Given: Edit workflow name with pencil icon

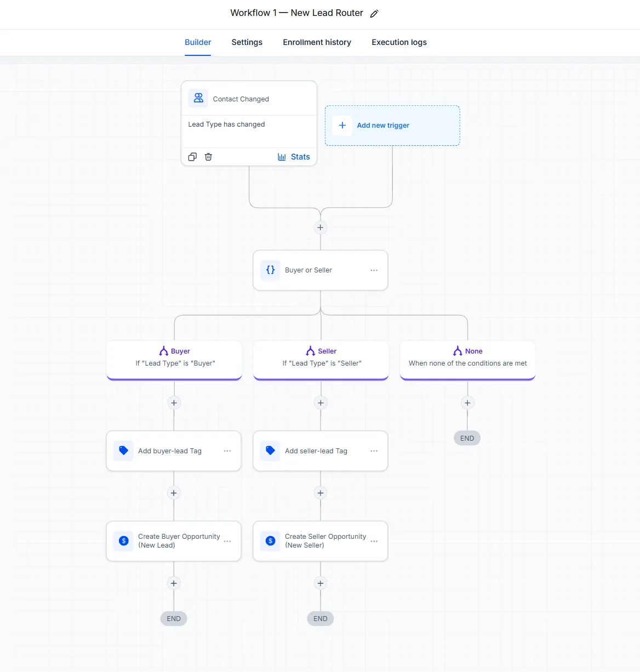Looking at the screenshot, I should click(x=374, y=14).
